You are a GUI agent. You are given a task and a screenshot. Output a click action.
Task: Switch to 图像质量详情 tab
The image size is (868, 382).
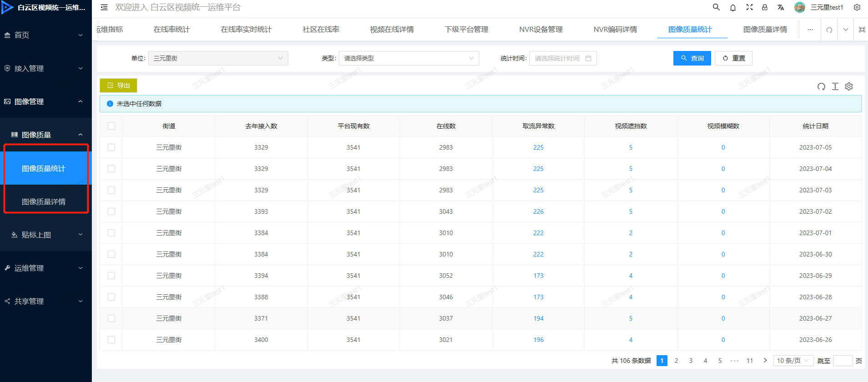point(765,30)
